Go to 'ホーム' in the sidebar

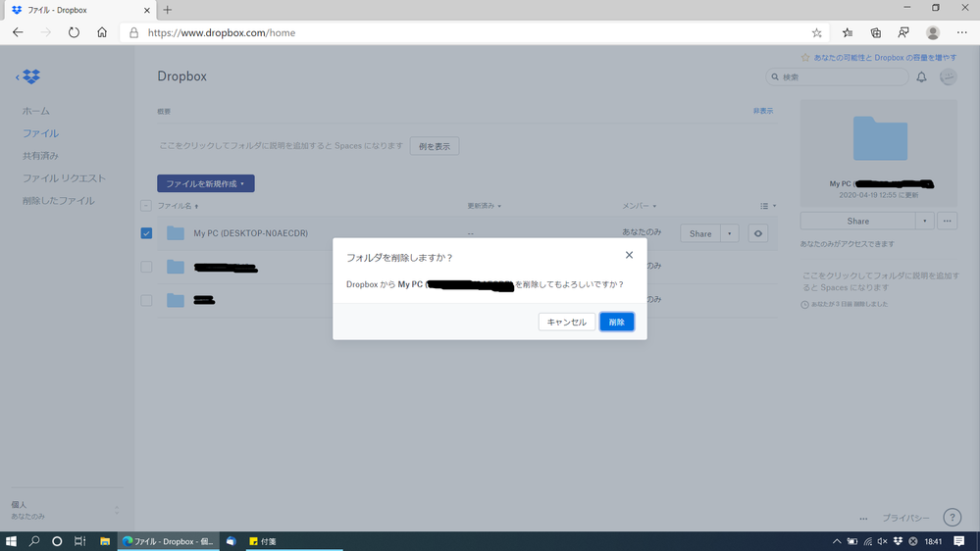pyautogui.click(x=36, y=111)
